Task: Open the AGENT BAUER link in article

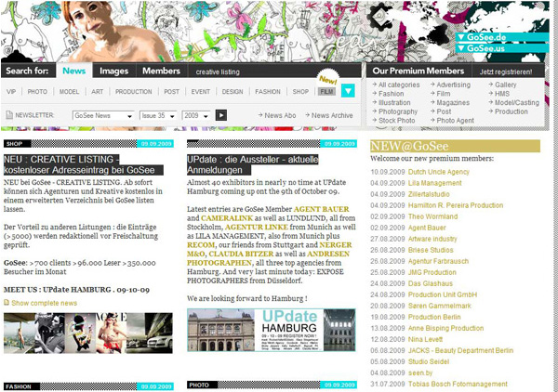Action: coord(322,209)
